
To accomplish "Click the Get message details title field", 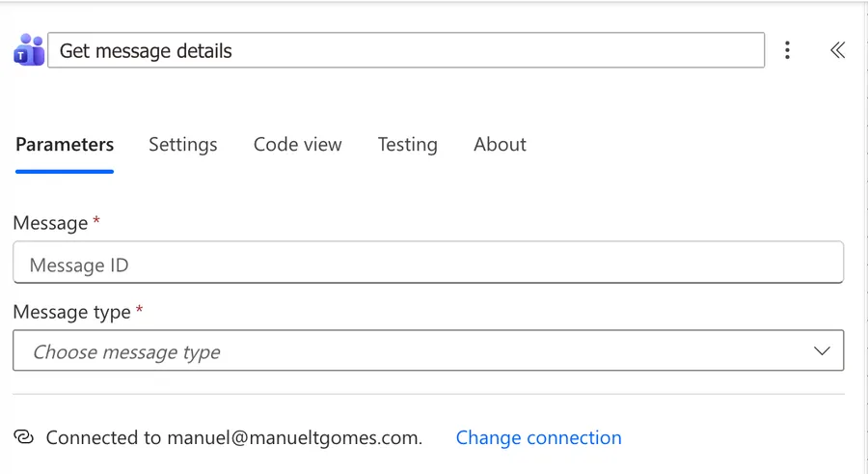I will coord(406,50).
